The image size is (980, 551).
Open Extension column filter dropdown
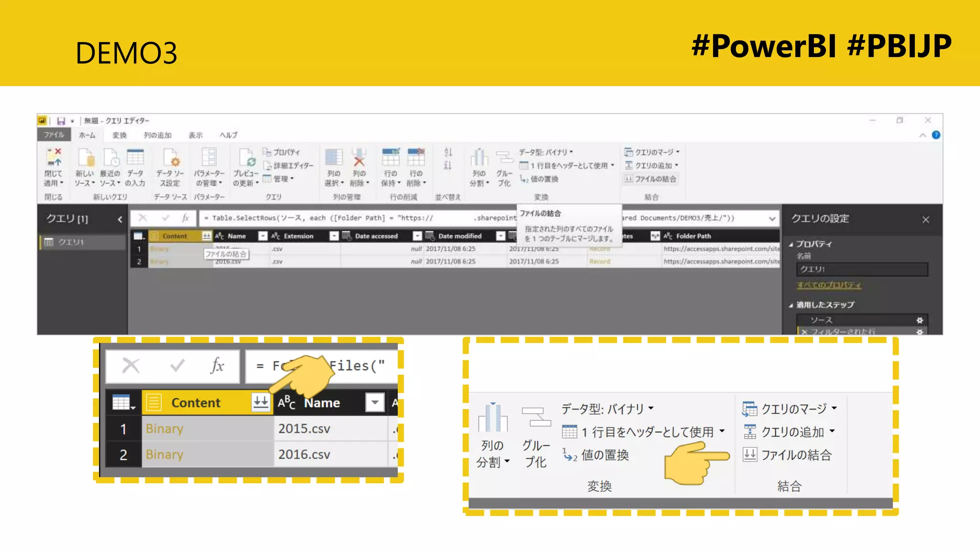coord(334,236)
